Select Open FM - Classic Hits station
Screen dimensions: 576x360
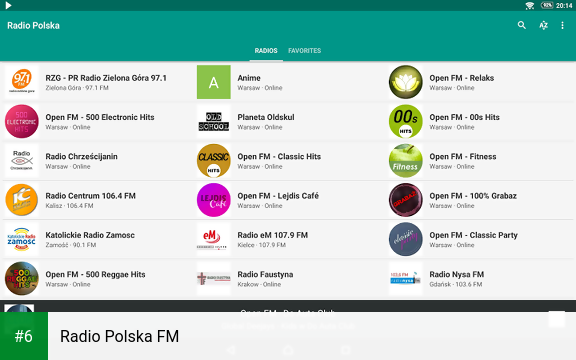point(279,156)
